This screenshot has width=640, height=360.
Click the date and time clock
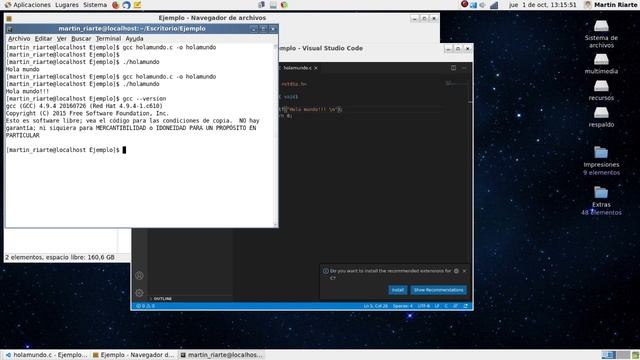click(542, 5)
